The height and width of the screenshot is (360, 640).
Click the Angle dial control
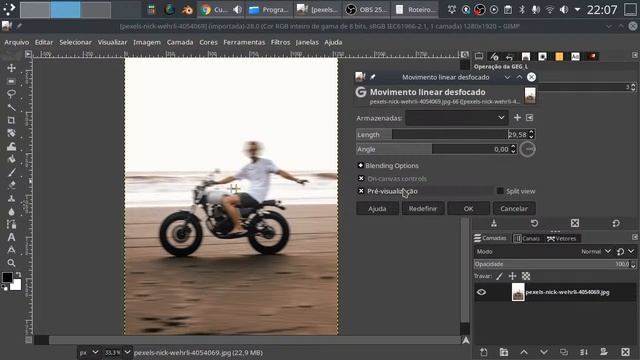(527, 149)
